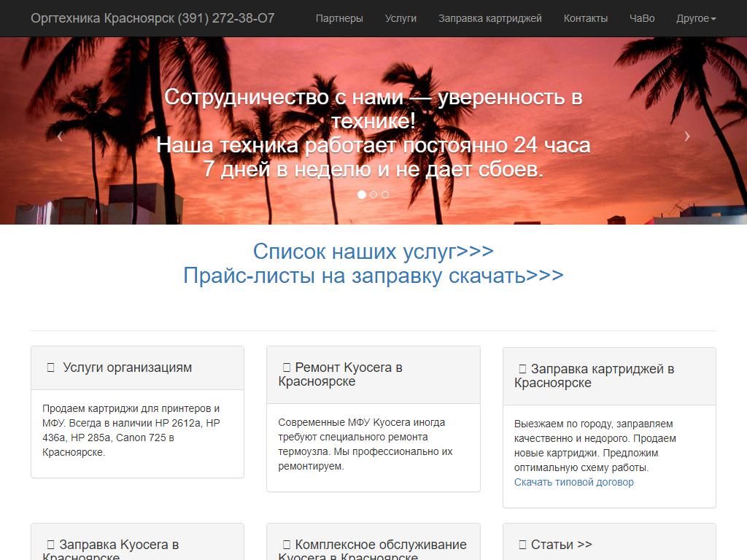Go to previous carousel slide arrow
The width and height of the screenshot is (747, 560).
click(x=60, y=136)
